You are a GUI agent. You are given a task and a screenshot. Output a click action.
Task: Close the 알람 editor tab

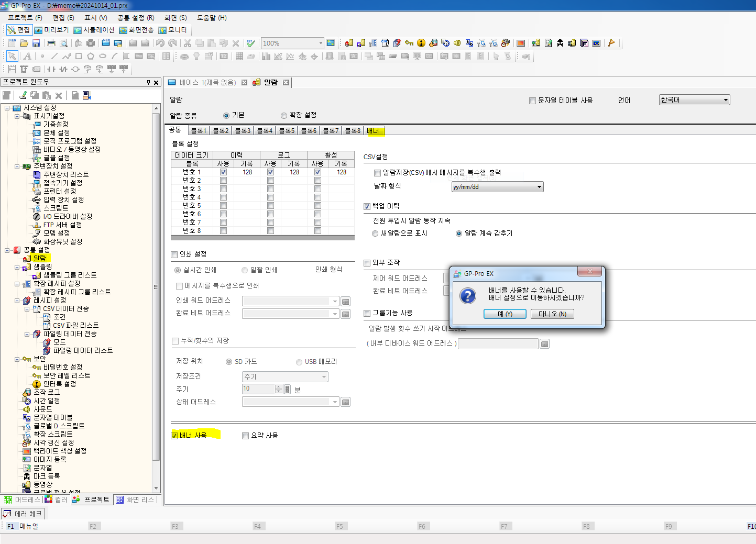(286, 82)
